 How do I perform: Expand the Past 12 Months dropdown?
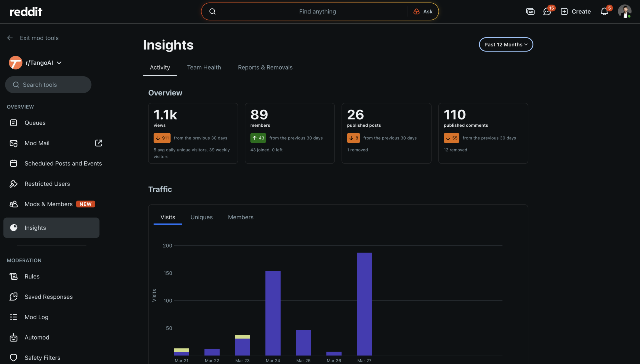pos(506,44)
